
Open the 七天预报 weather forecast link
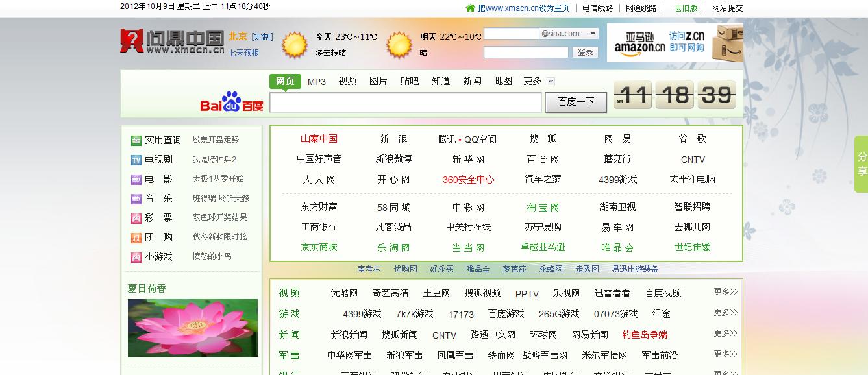(x=243, y=53)
